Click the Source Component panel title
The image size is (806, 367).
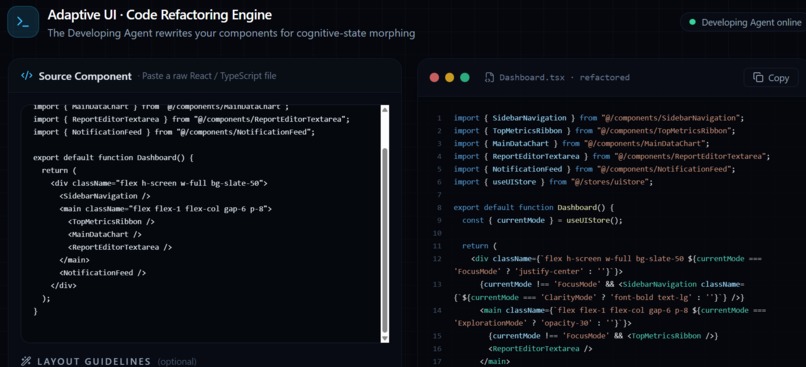click(x=85, y=76)
